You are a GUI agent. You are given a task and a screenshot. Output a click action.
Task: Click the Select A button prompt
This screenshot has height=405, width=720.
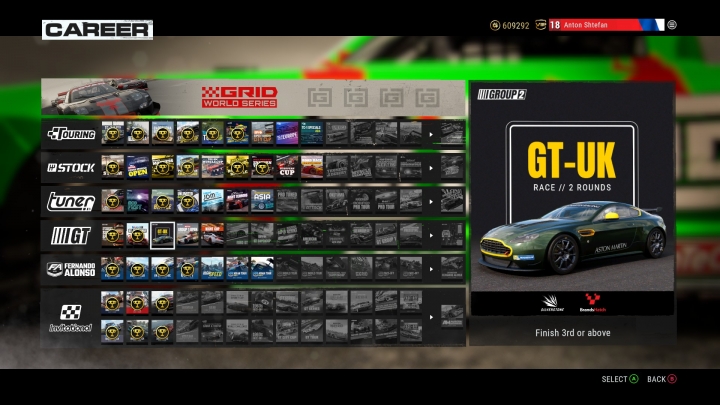click(x=620, y=379)
